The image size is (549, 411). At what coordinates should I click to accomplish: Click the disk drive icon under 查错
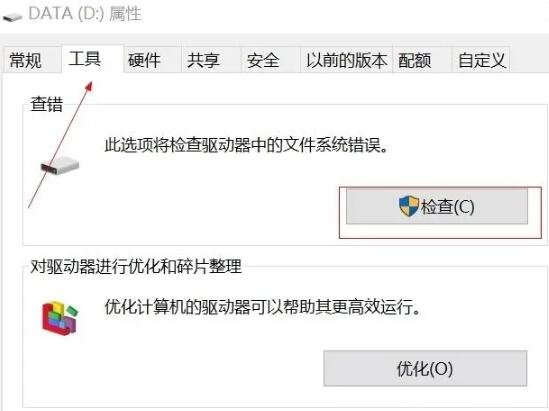60,165
